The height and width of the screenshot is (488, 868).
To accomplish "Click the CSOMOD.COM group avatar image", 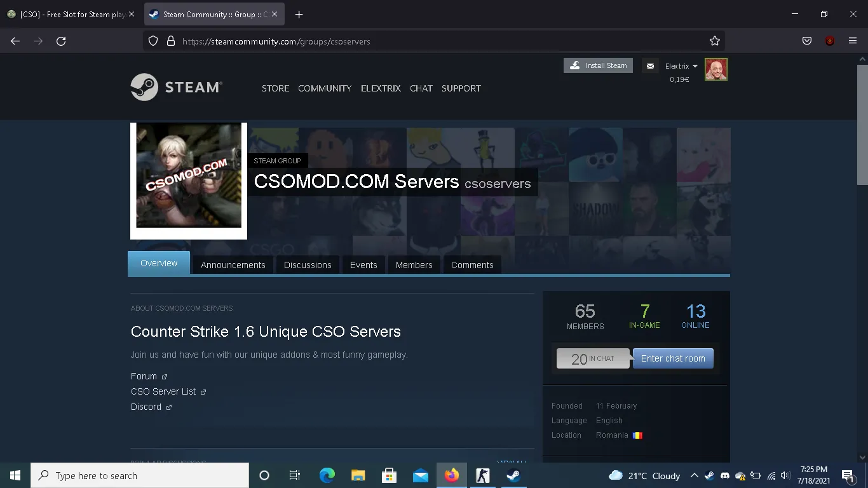I will (x=189, y=175).
